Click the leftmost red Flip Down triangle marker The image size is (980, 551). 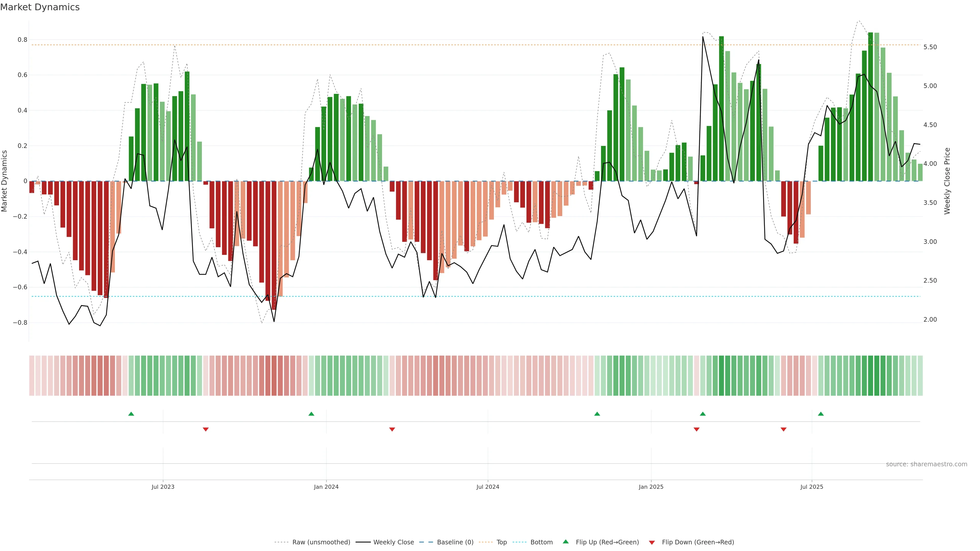206,429
